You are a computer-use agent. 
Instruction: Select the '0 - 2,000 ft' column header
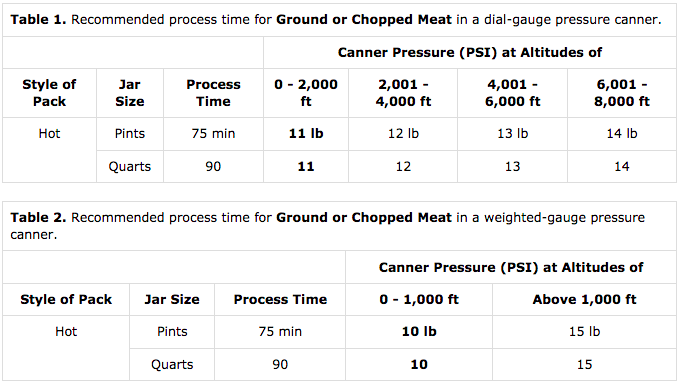[x=306, y=93]
